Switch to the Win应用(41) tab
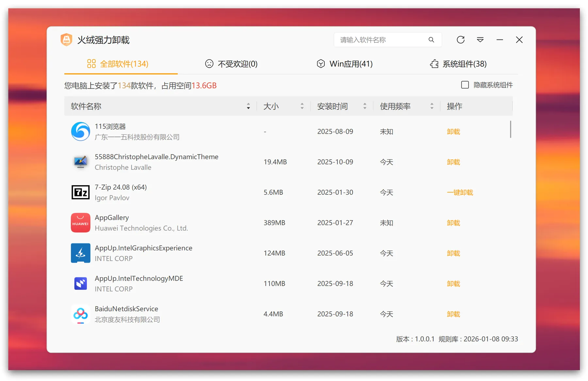This screenshot has width=588, height=381. click(x=351, y=64)
